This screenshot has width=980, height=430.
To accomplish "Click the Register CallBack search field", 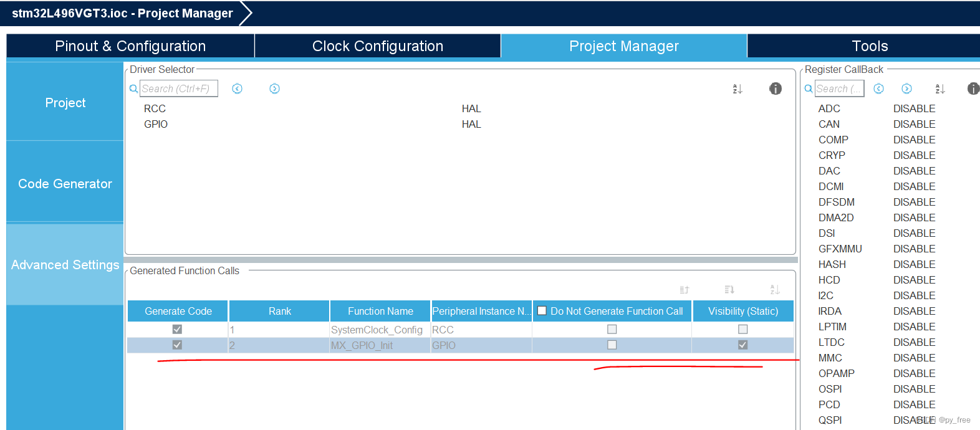I will coord(839,88).
